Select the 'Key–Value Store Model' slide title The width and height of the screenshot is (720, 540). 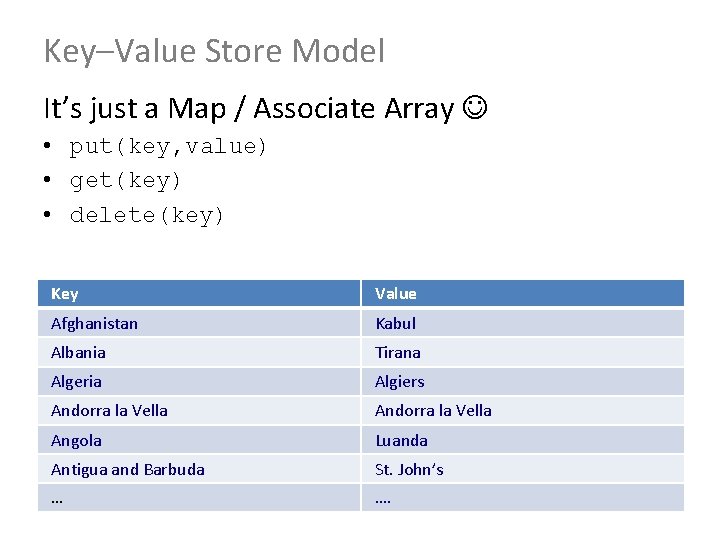click(214, 51)
